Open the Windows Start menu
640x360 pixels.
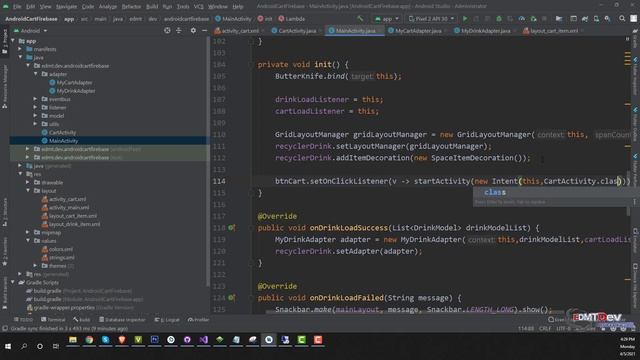tap(8, 346)
